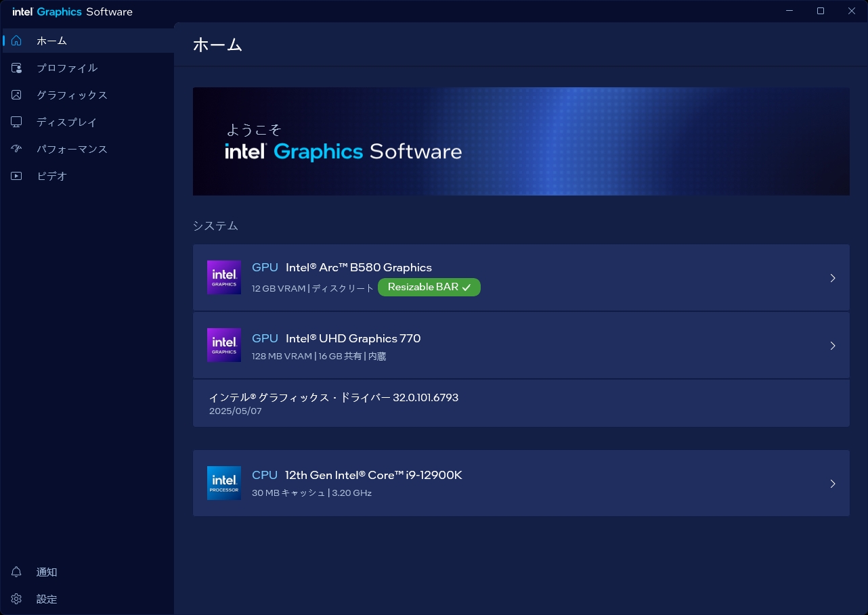Click the プロファイル profile icon
868x615 pixels.
(17, 68)
